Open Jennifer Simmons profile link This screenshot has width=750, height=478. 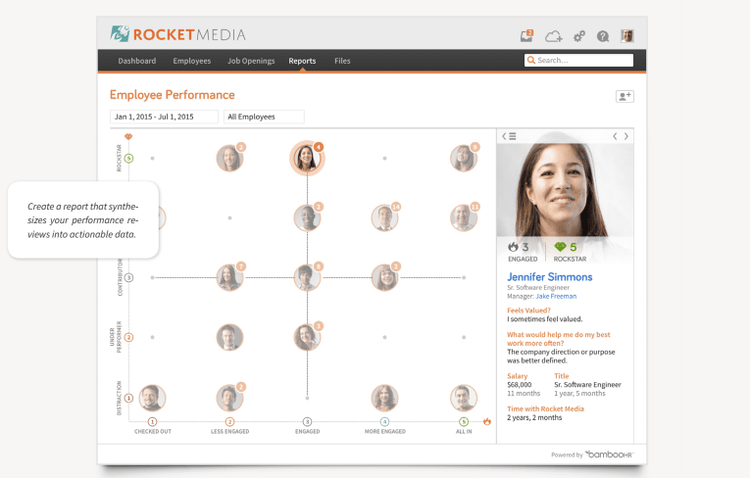click(550, 277)
